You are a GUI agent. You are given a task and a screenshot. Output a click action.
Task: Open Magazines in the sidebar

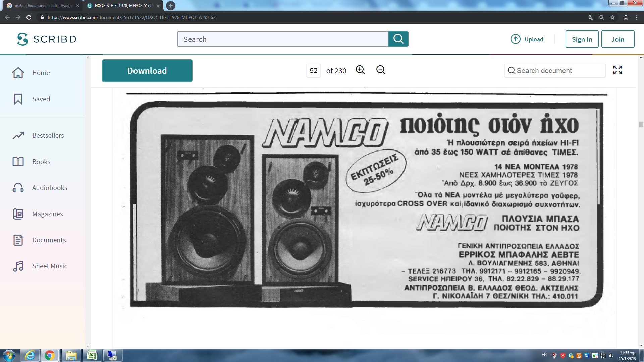[48, 214]
